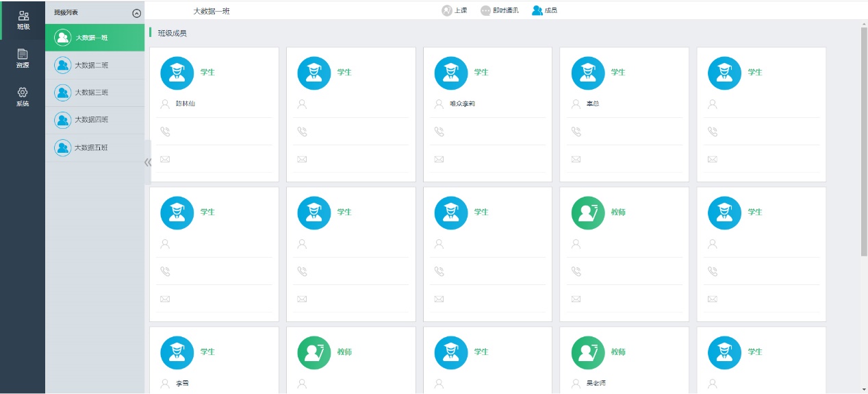The width and height of the screenshot is (868, 394).
Task: Open the 班级 section in the sidebar
Action: click(23, 21)
